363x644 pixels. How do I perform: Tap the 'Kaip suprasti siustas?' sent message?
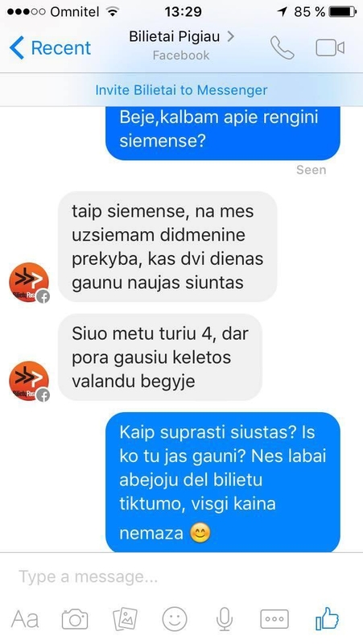223,482
